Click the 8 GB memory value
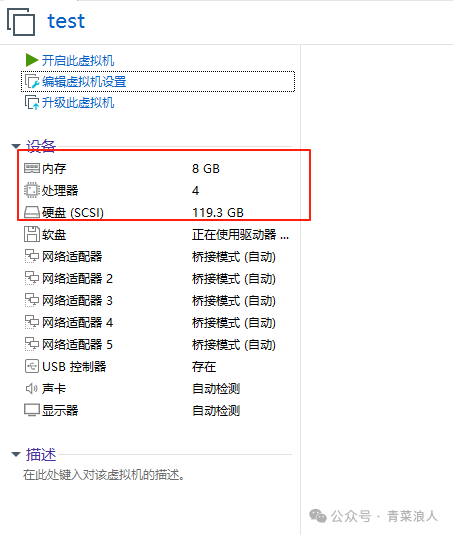This screenshot has height=535, width=453. (206, 169)
